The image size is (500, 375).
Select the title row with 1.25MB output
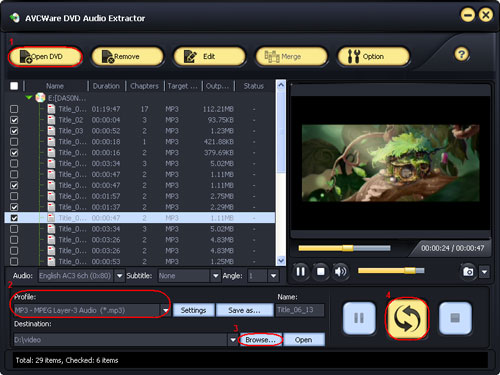pyautogui.click(x=140, y=261)
